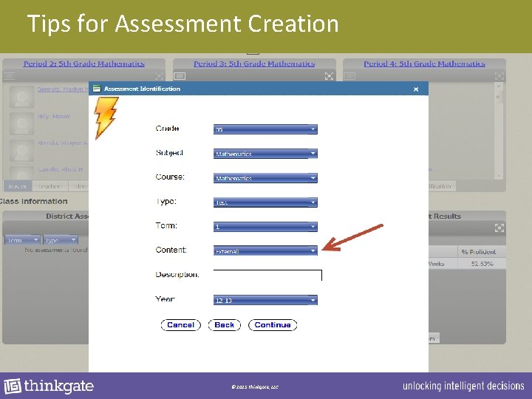The height and width of the screenshot is (399, 532).
Task: Open the Period 2: 5th Grade Mathematics link
Action: click(x=83, y=64)
